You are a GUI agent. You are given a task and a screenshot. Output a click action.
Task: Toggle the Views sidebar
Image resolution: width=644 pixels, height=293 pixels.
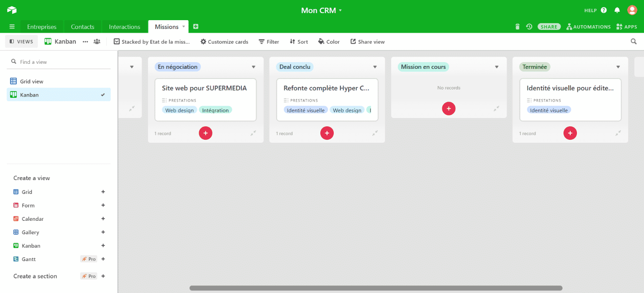21,42
